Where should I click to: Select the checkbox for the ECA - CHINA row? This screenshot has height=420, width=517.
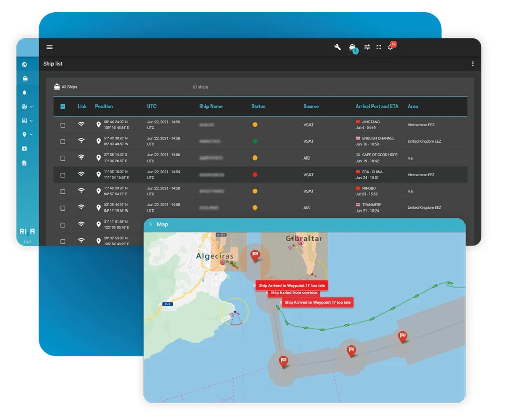(x=63, y=175)
